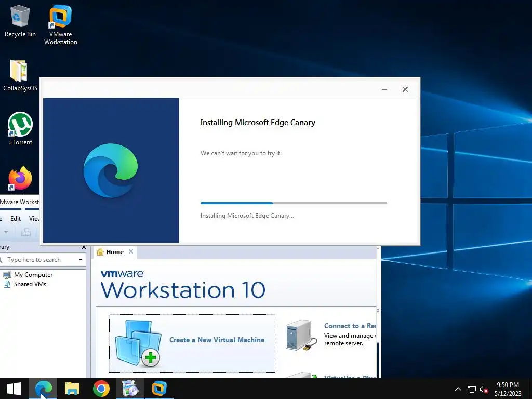Select the Firefox desktop shortcut
Image resolution: width=532 pixels, height=399 pixels.
coord(20,179)
